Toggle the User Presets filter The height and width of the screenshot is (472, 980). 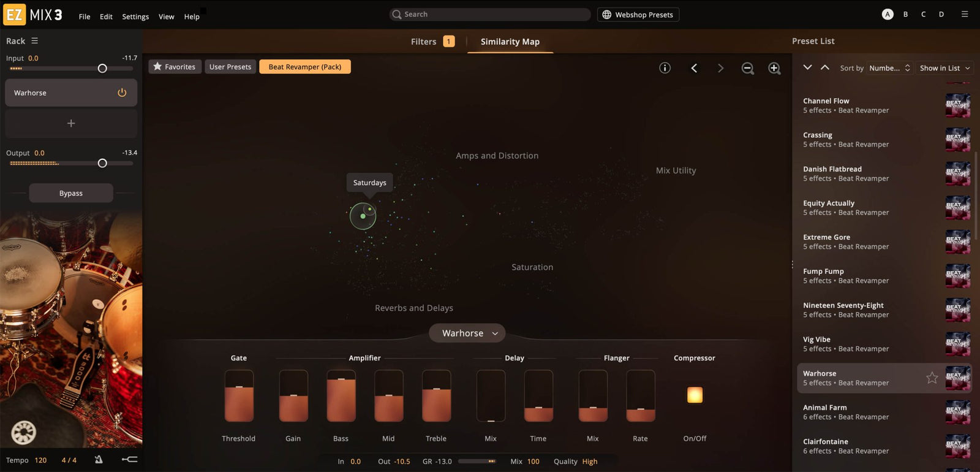230,67
